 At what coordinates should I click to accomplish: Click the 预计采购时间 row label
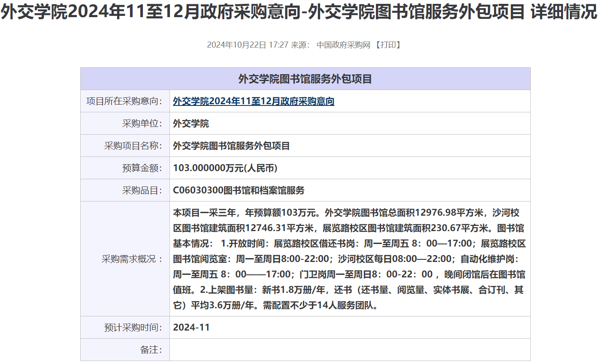coord(133,328)
